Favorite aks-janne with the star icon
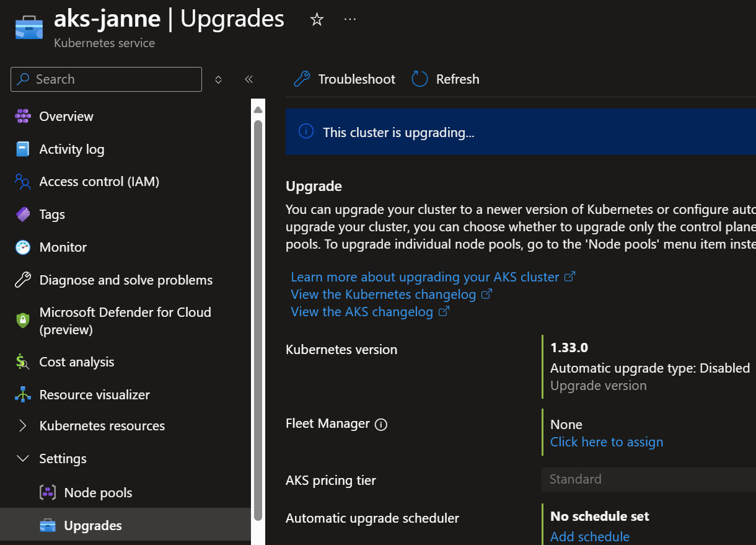Viewport: 756px width, 545px height. (x=317, y=20)
